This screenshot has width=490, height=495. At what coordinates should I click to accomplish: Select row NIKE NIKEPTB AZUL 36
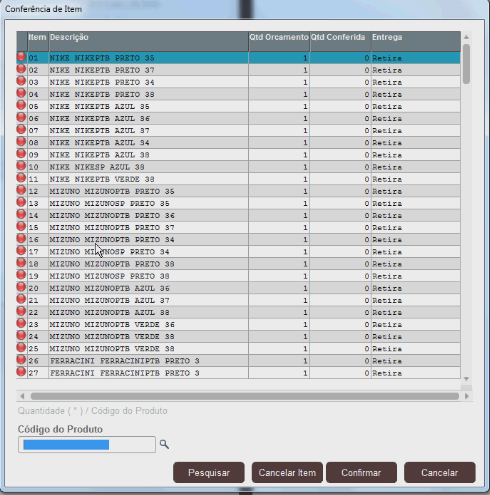238,118
